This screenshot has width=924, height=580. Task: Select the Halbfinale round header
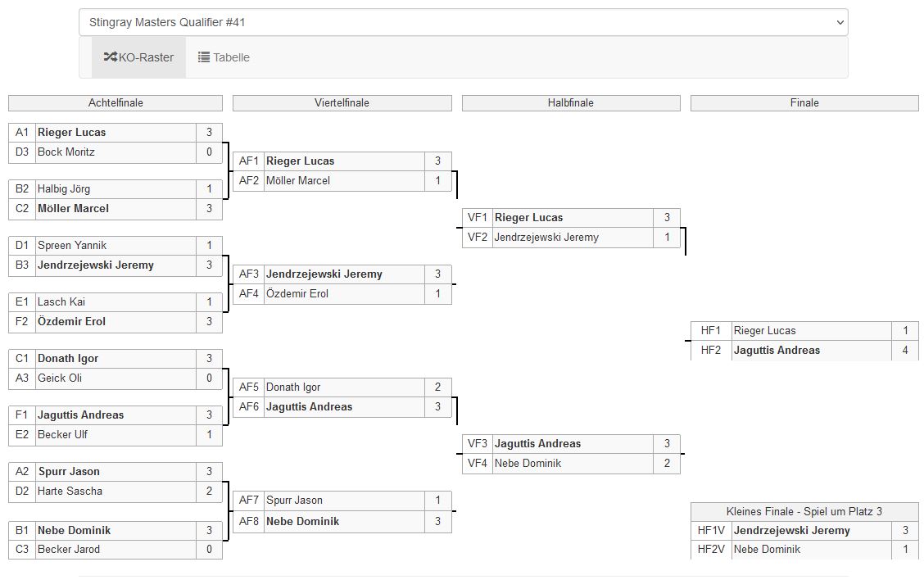570,103
